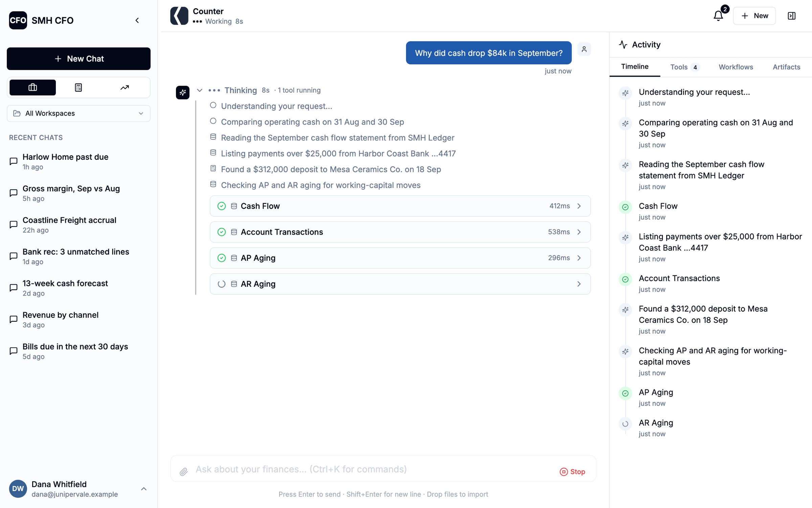
Task: Switch to the Artifacts tab
Action: (786, 67)
